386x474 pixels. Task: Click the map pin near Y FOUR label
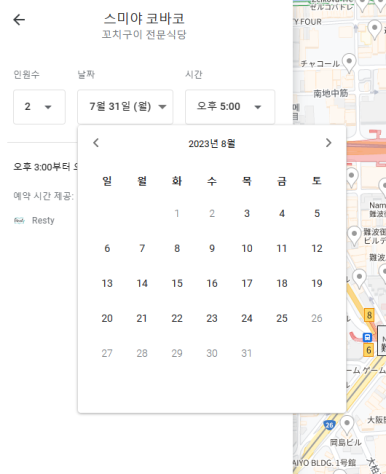tap(374, 30)
